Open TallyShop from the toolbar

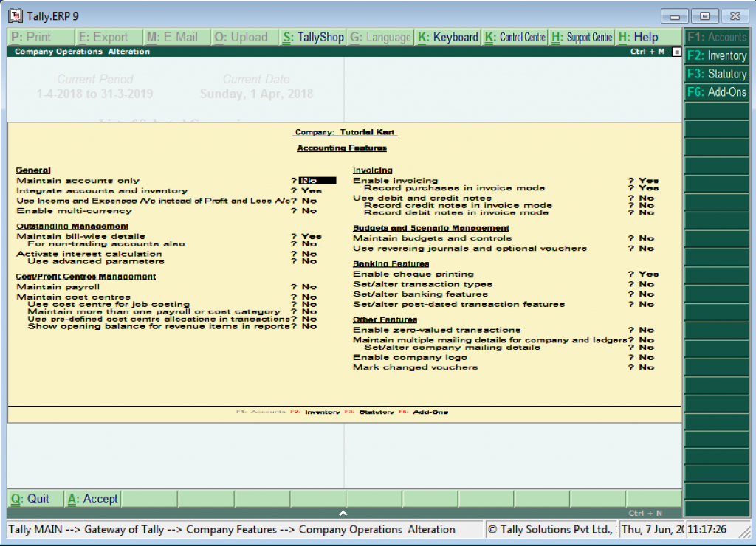point(312,36)
